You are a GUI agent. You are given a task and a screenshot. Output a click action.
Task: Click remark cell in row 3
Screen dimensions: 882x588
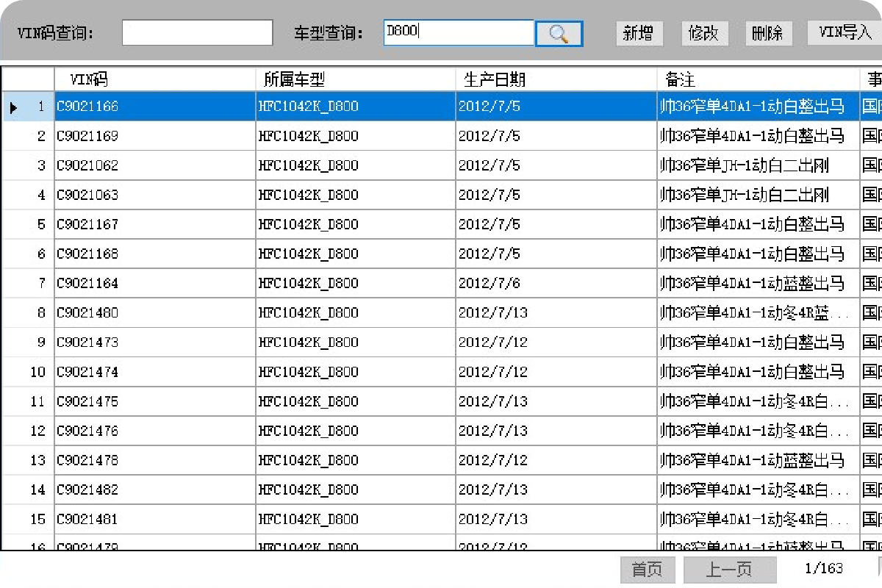(757, 165)
